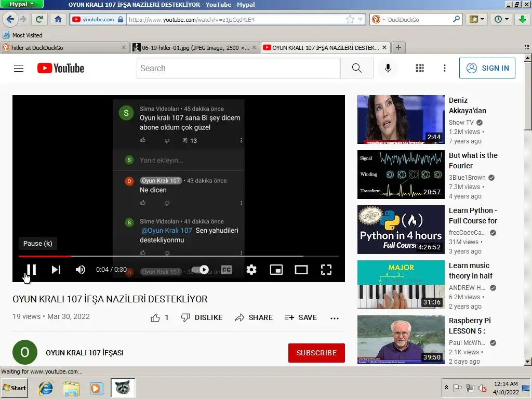This screenshot has width=532, height=399.
Task: Go back with the browser Back arrow
Action: 10,19
